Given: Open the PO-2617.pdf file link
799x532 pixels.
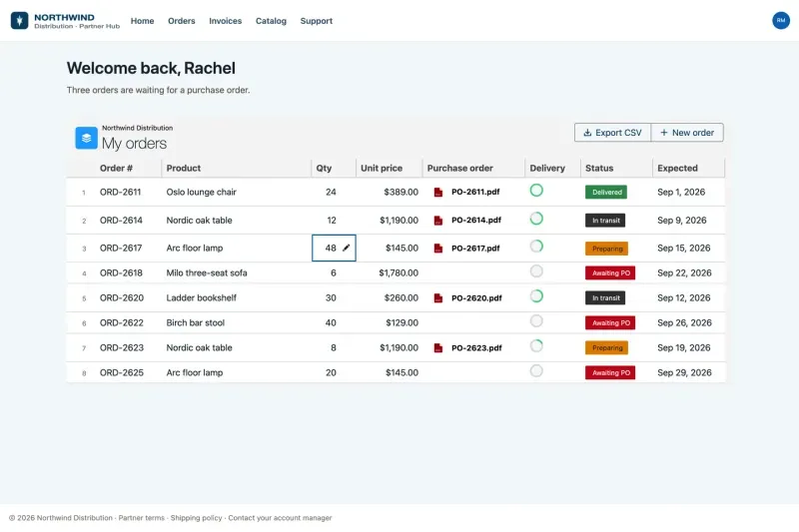Looking at the screenshot, I should tap(475, 249).
